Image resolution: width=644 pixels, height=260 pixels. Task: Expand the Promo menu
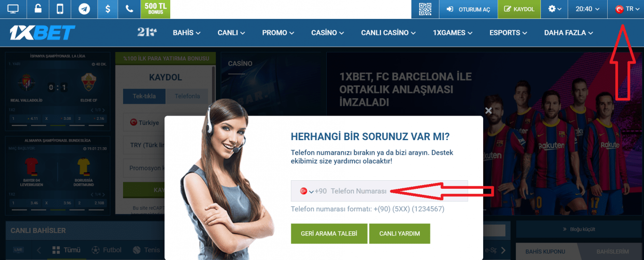coord(278,33)
